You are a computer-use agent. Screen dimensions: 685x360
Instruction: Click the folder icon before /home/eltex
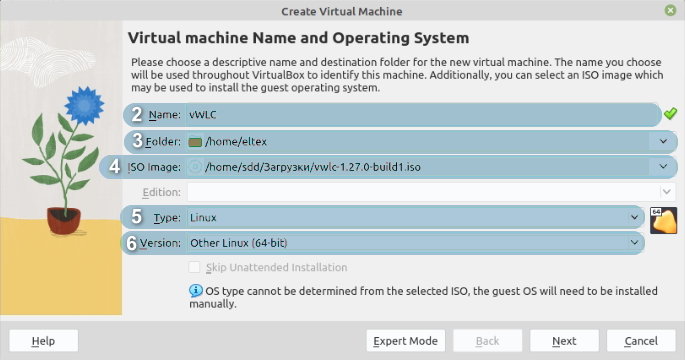pyautogui.click(x=195, y=142)
